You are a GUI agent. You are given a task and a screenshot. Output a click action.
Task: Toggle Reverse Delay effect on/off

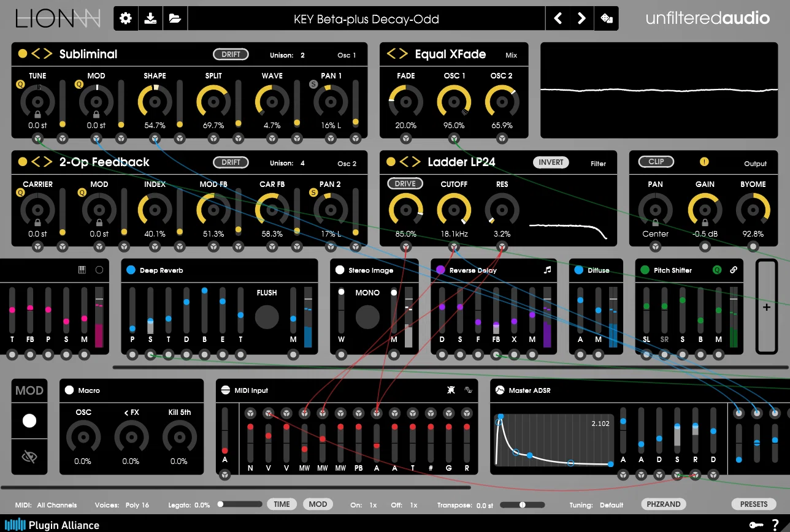click(x=440, y=270)
